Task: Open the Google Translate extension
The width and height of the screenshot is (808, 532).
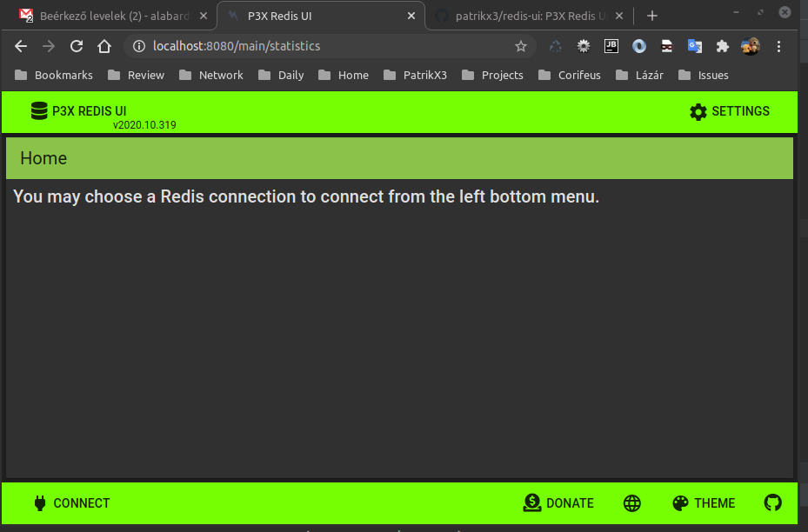Action: [695, 46]
